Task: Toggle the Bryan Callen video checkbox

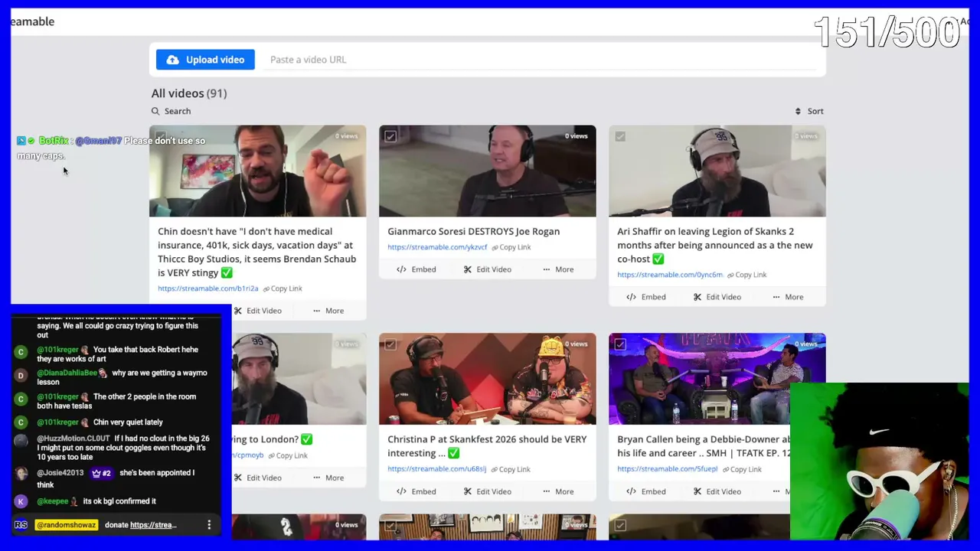Action: click(x=620, y=344)
